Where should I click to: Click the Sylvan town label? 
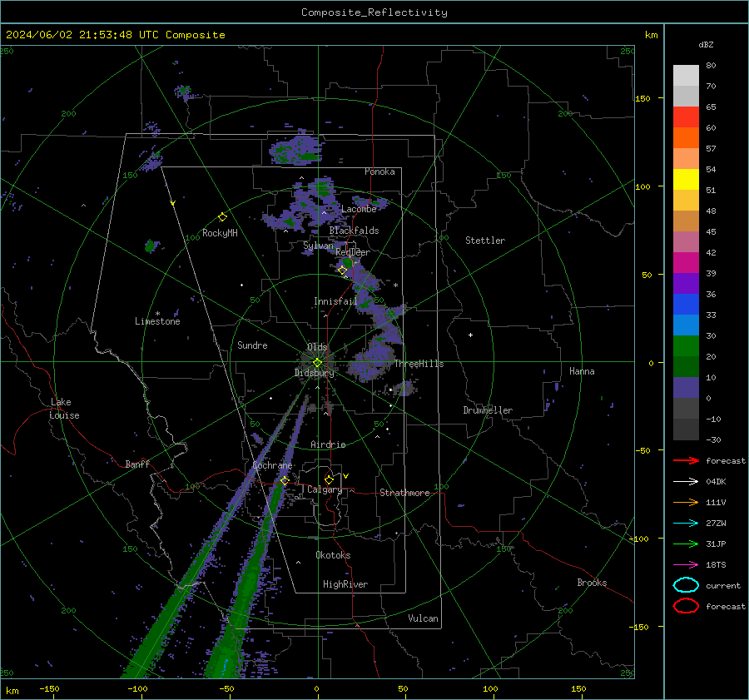pyautogui.click(x=318, y=246)
